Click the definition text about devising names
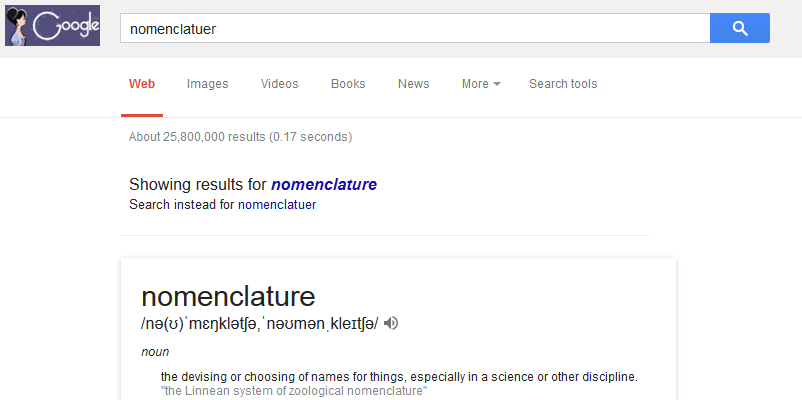The height and width of the screenshot is (400, 802). (399, 377)
